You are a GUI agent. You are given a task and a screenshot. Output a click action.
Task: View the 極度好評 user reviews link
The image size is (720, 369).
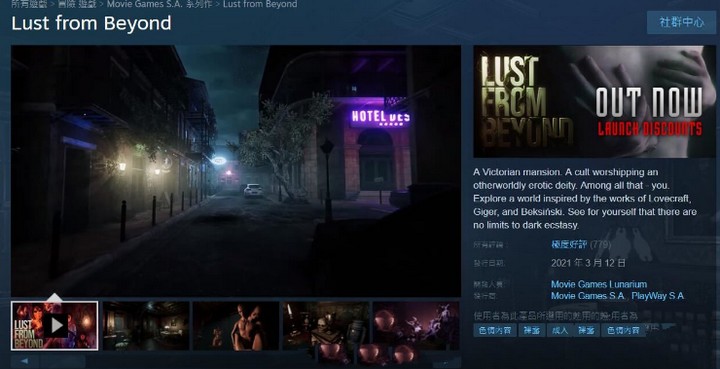(569, 244)
